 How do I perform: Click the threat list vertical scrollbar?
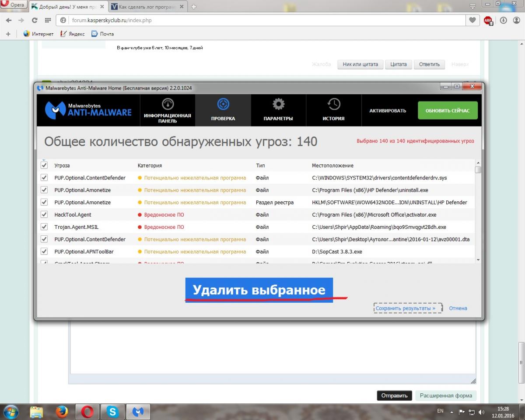click(478, 210)
